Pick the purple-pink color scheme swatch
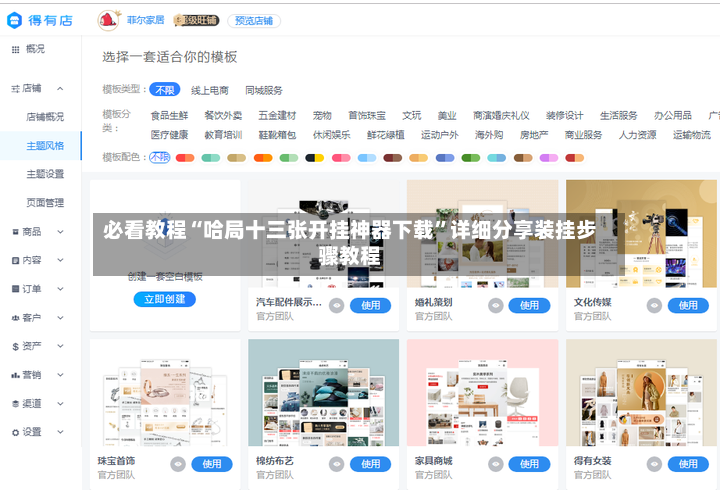720x490 pixels. [549, 158]
